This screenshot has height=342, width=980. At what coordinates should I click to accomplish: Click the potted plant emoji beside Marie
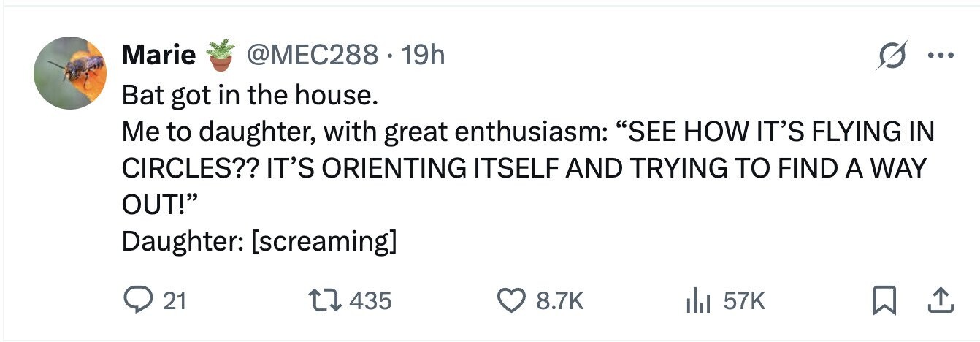[x=221, y=55]
